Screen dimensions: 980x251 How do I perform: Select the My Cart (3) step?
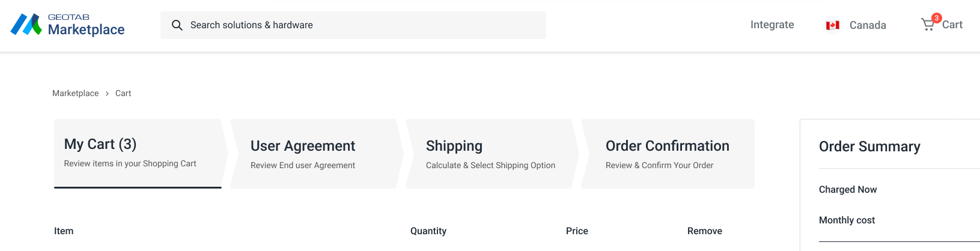tap(138, 153)
